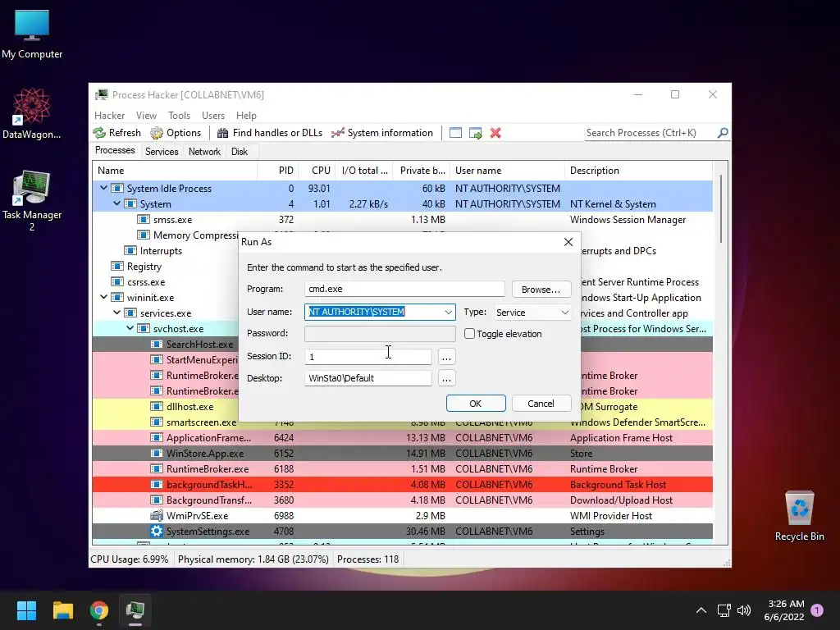Click the Program input field
This screenshot has height=630, width=840.
[404, 289]
